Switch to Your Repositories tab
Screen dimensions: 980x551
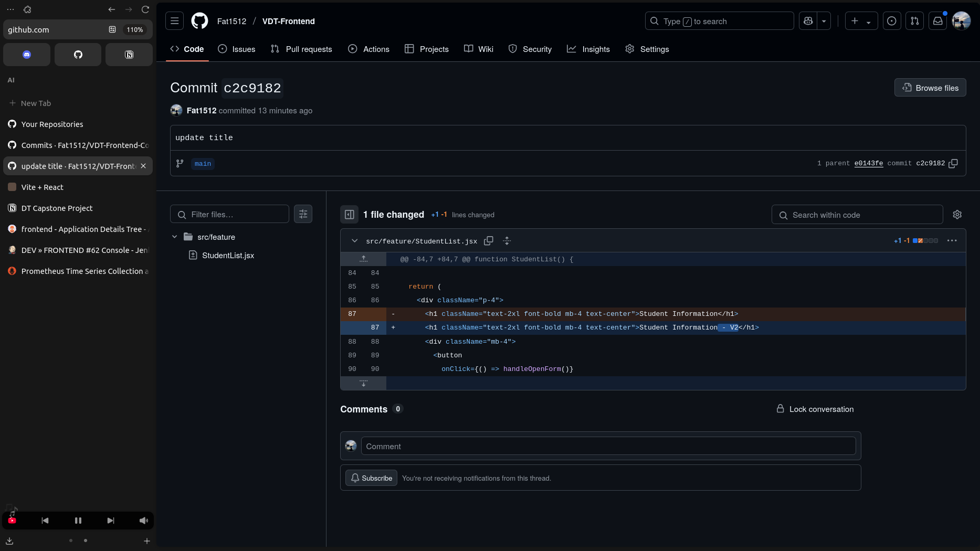click(x=78, y=124)
